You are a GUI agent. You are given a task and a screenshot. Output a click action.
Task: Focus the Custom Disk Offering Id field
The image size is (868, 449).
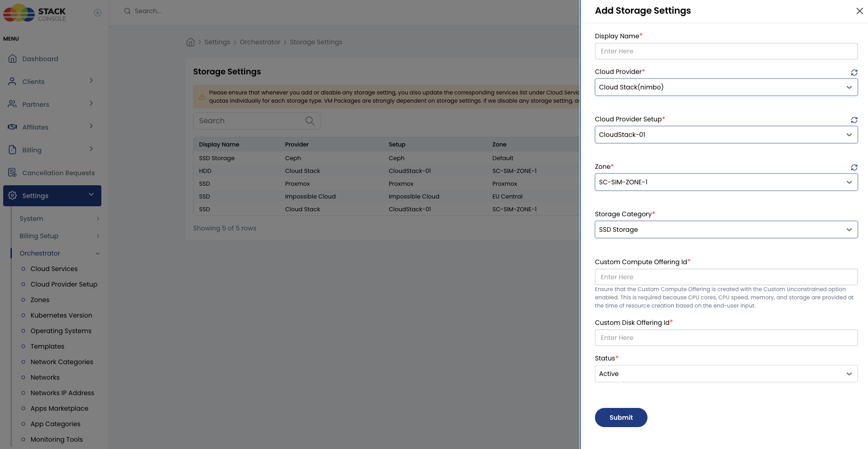(726, 338)
